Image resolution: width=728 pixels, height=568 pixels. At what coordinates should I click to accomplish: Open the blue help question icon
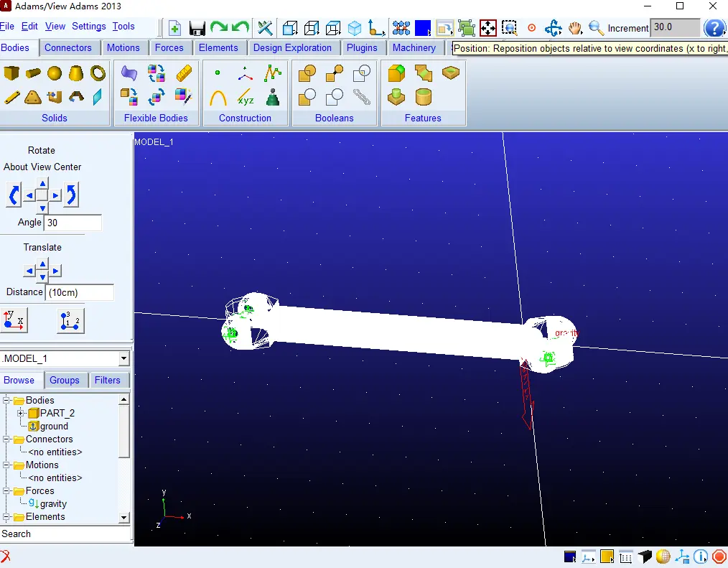(714, 28)
